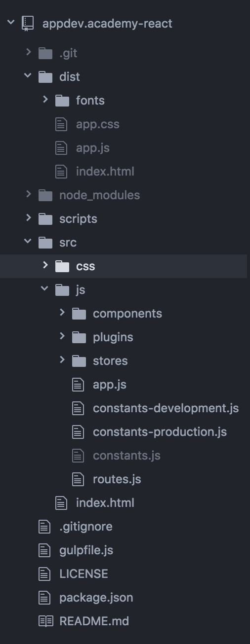Expand the stores folder chevron
250x644 pixels.
point(62,360)
